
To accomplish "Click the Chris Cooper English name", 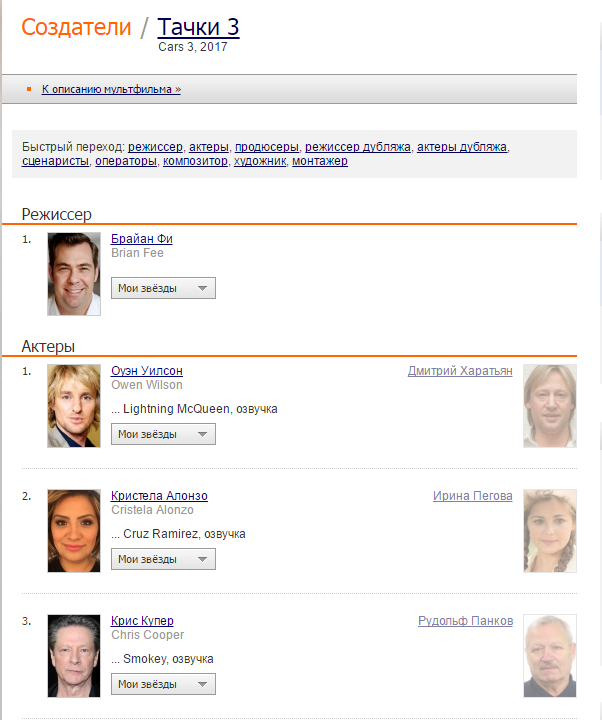I will point(147,635).
